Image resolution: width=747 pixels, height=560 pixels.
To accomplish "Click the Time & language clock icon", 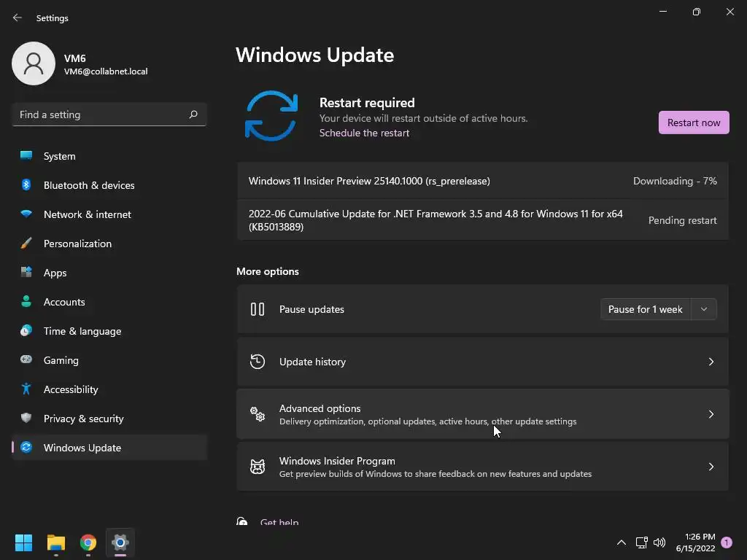I will click(x=26, y=330).
